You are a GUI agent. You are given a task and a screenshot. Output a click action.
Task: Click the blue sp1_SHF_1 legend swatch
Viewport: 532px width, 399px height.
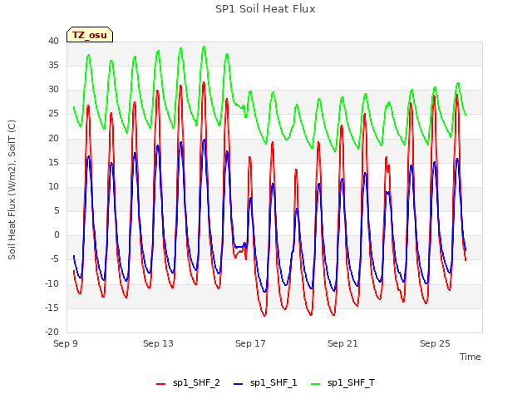click(239, 384)
